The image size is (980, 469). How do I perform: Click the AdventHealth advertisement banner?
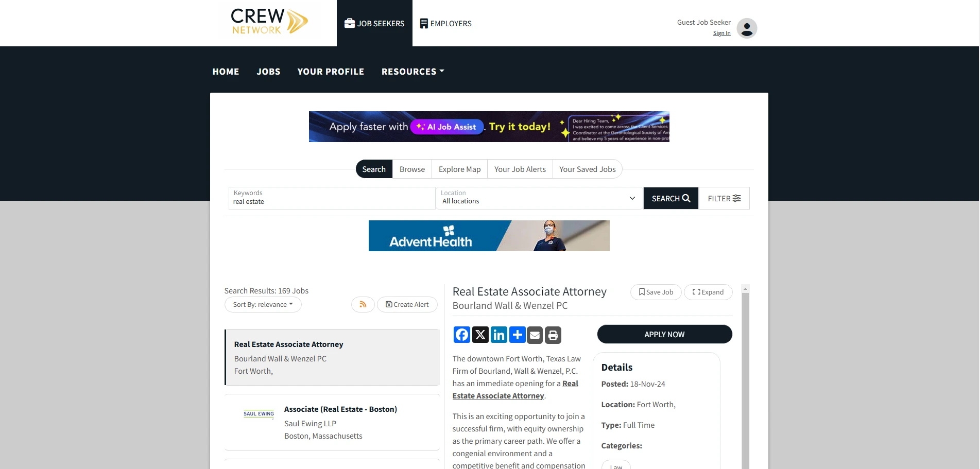tap(489, 236)
